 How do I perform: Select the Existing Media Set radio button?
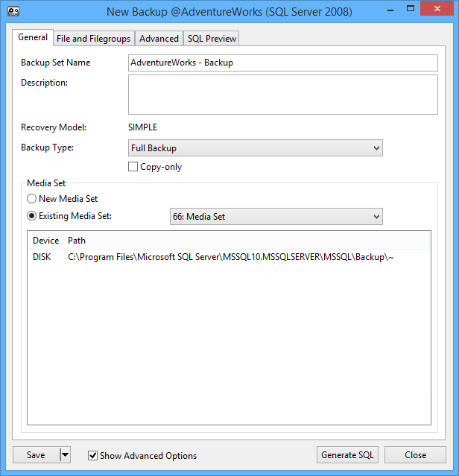31,216
